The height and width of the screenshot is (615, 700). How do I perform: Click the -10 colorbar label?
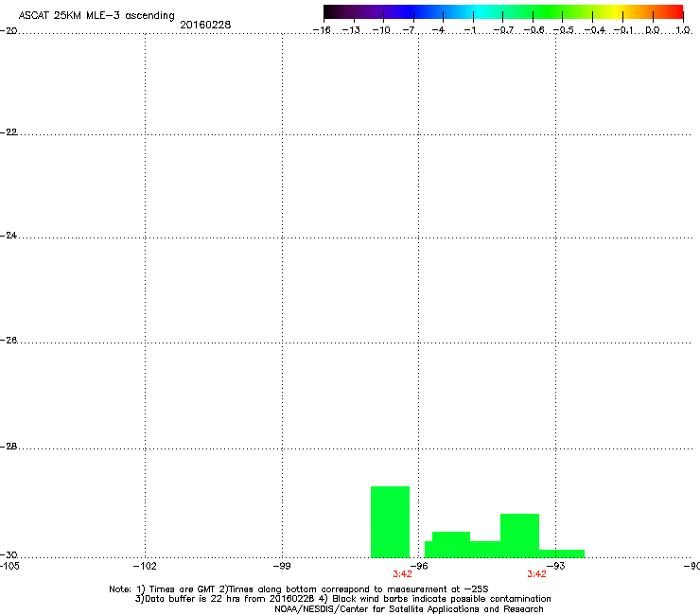381,30
